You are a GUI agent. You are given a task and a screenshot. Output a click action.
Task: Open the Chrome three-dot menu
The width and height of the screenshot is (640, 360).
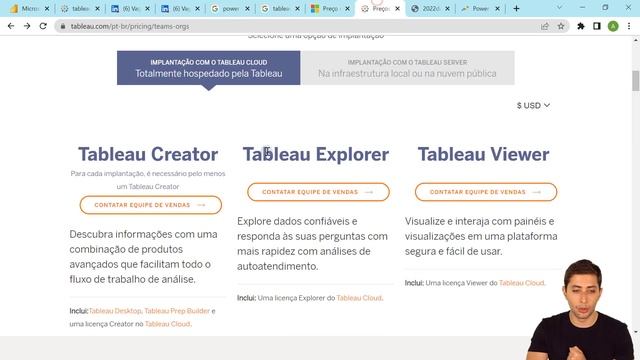pos(629,26)
